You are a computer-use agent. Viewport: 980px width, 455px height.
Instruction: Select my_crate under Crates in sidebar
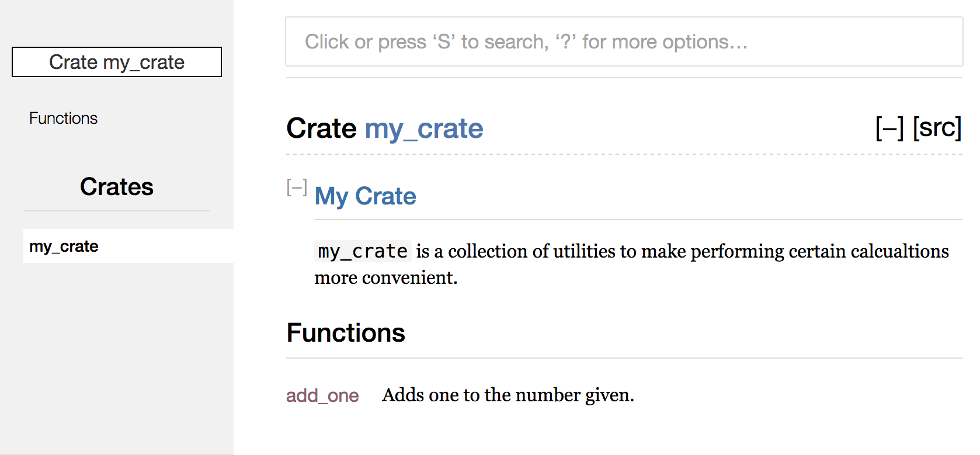[64, 246]
